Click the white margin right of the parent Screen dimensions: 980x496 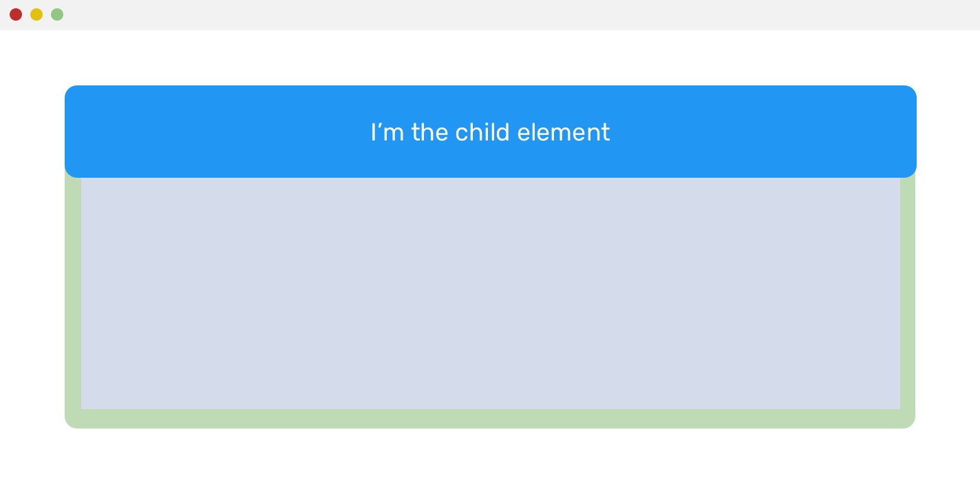click(x=948, y=276)
